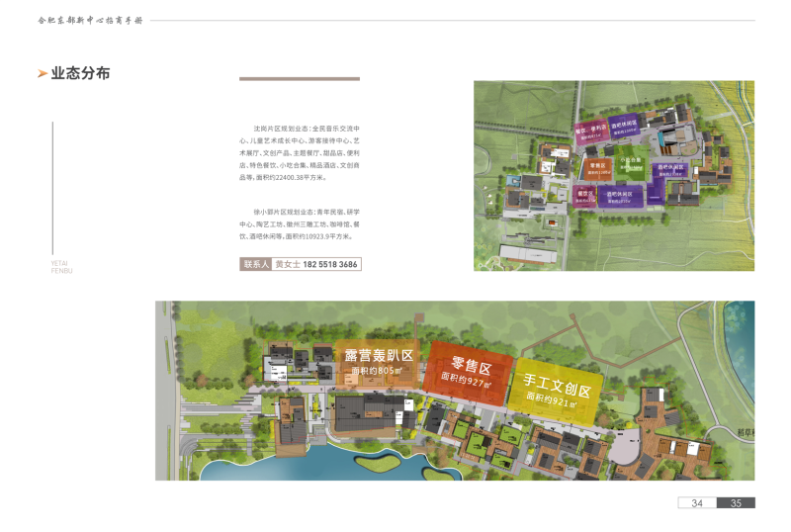
Task: Click the orange arrow beside 业态分布
Action: click(42, 74)
